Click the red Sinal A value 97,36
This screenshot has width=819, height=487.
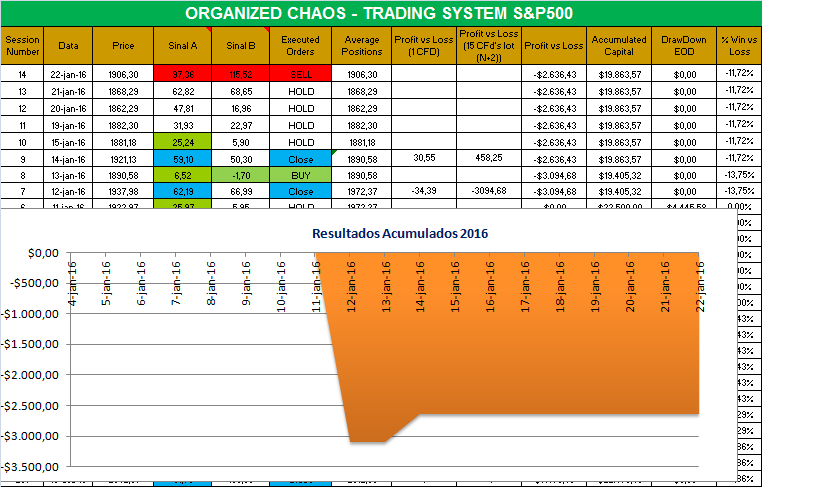(183, 74)
